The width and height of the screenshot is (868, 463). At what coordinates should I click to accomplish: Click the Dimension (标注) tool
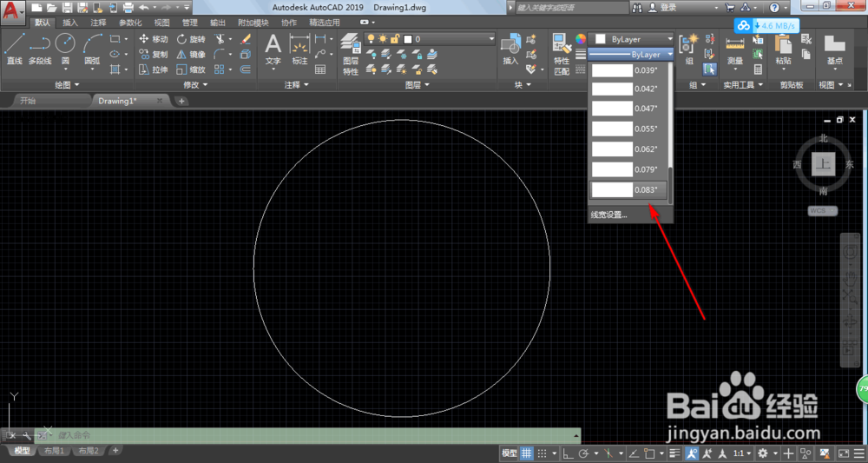point(299,49)
